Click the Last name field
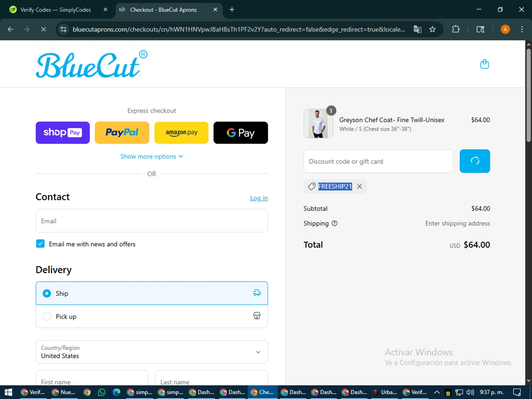Image resolution: width=532 pixels, height=399 pixels. 211,378
